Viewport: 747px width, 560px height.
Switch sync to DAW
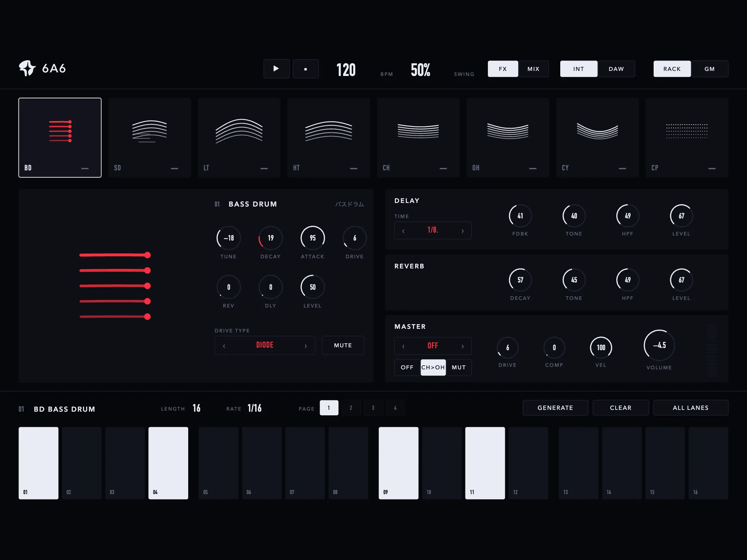point(616,69)
